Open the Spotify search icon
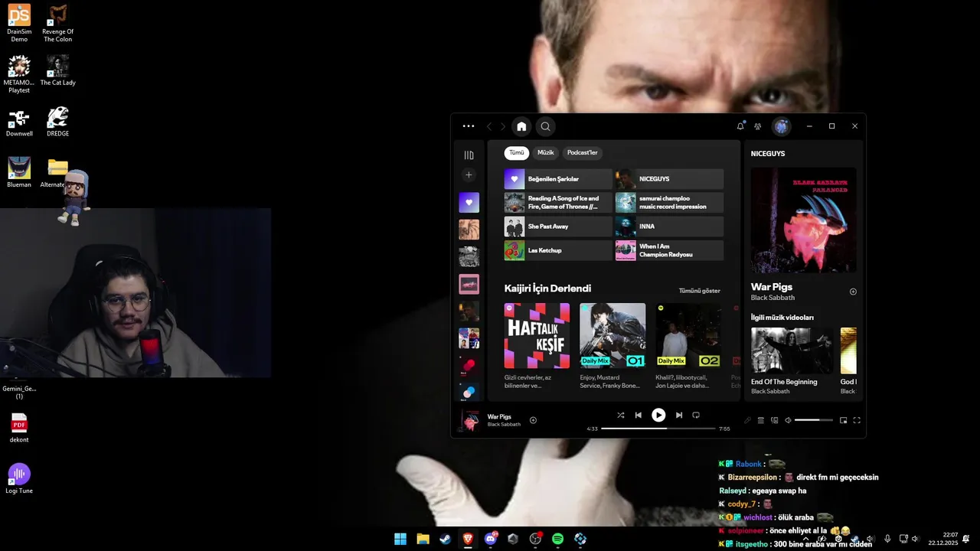The width and height of the screenshot is (980, 551). pyautogui.click(x=545, y=126)
